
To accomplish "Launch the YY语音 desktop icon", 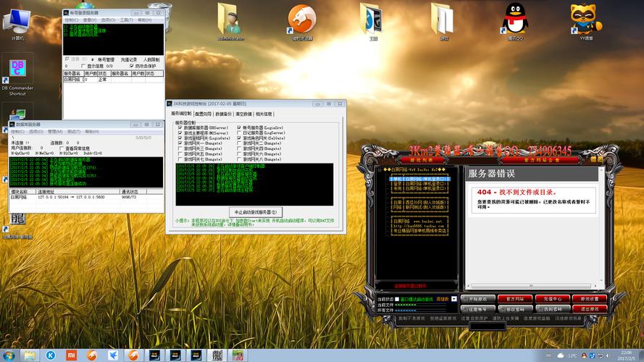I will click(x=585, y=18).
